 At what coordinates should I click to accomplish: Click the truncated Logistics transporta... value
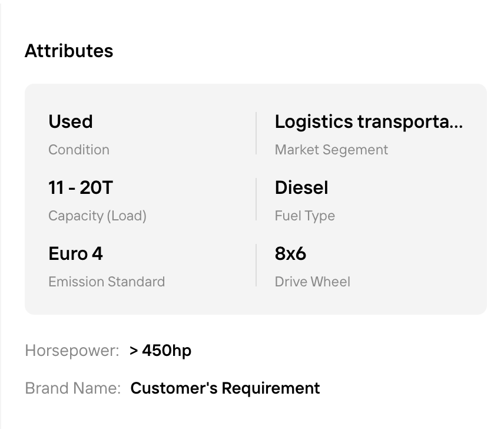(369, 122)
